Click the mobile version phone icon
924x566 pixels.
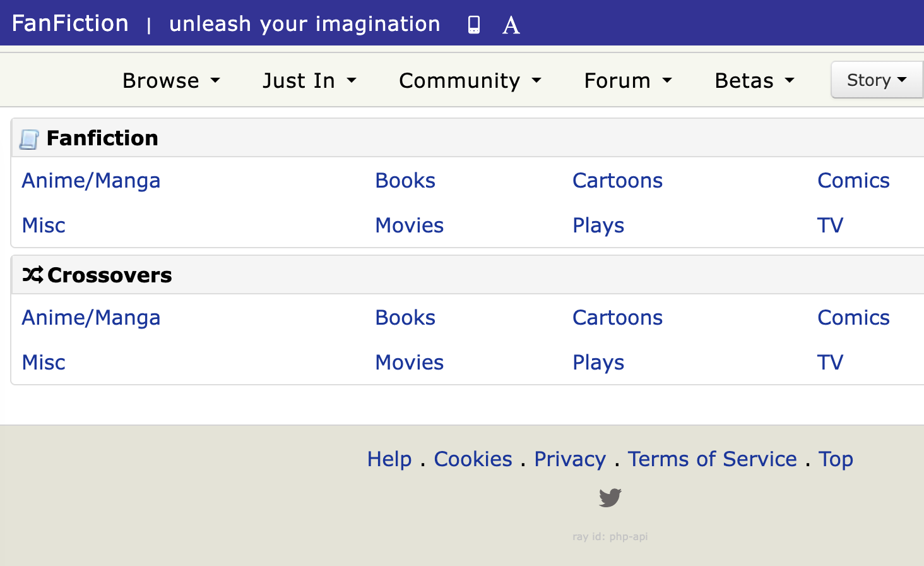pos(474,25)
